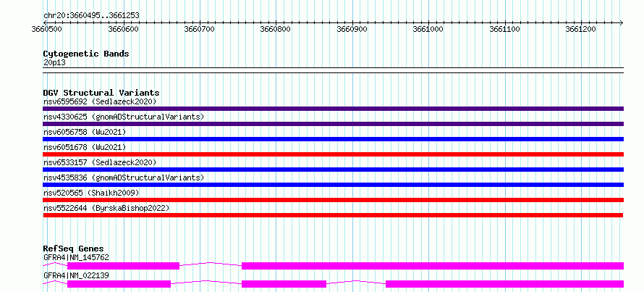Select the long last exon of NM_145762
This screenshot has width=644, height=292.
(x=433, y=266)
